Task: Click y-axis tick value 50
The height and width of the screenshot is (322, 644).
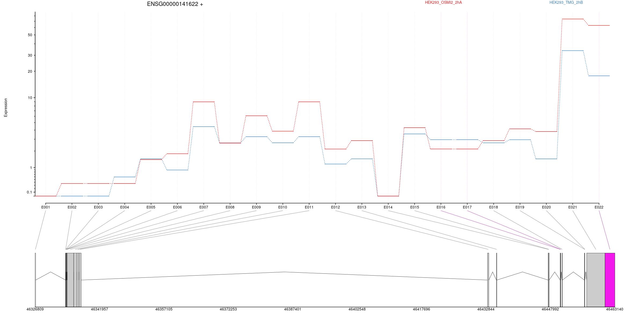Action: coord(30,35)
